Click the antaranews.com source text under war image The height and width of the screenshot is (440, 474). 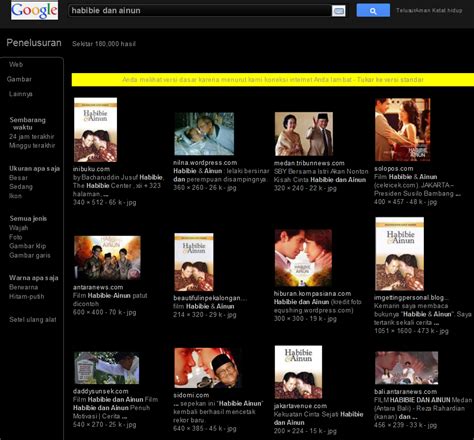click(x=98, y=287)
